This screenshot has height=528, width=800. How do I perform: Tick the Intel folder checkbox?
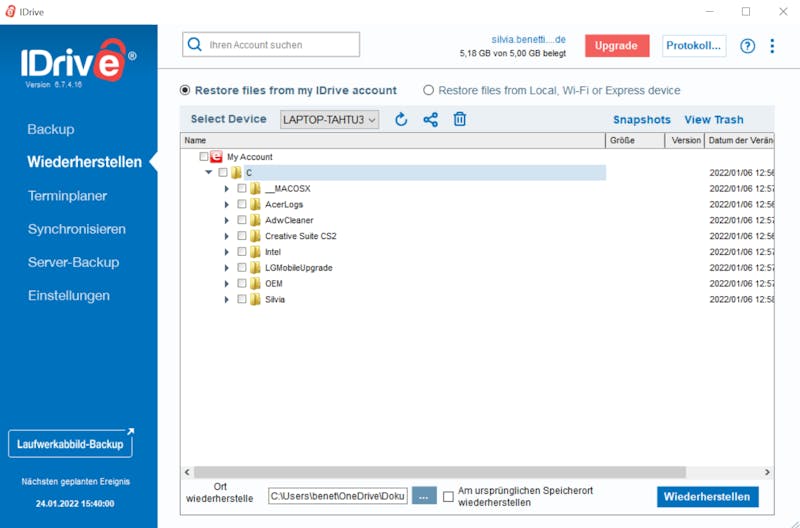pyautogui.click(x=242, y=252)
